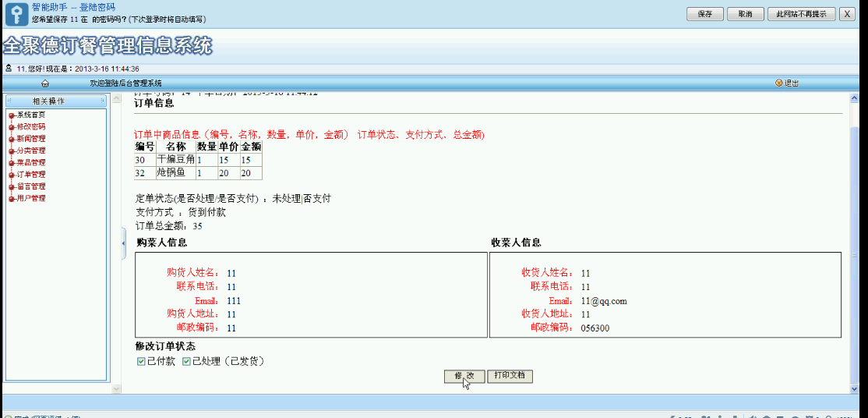Click the 未处理|否支付 status text
868x418 pixels.
coord(302,198)
